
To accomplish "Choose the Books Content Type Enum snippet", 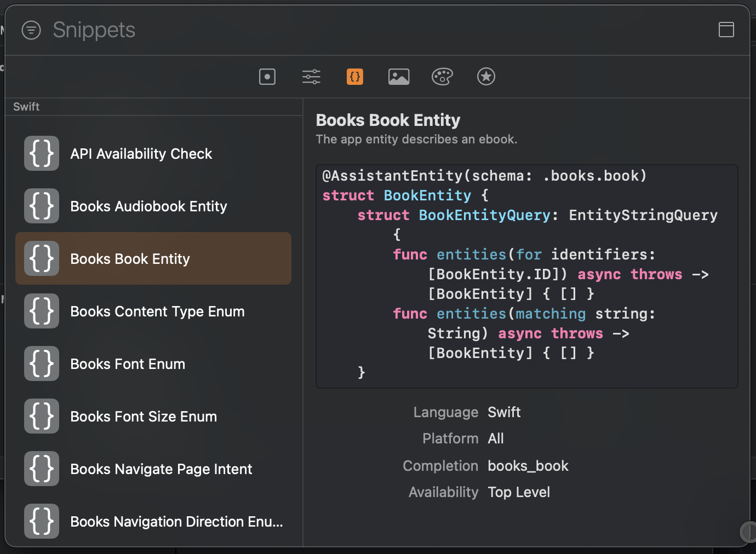I will click(x=153, y=311).
